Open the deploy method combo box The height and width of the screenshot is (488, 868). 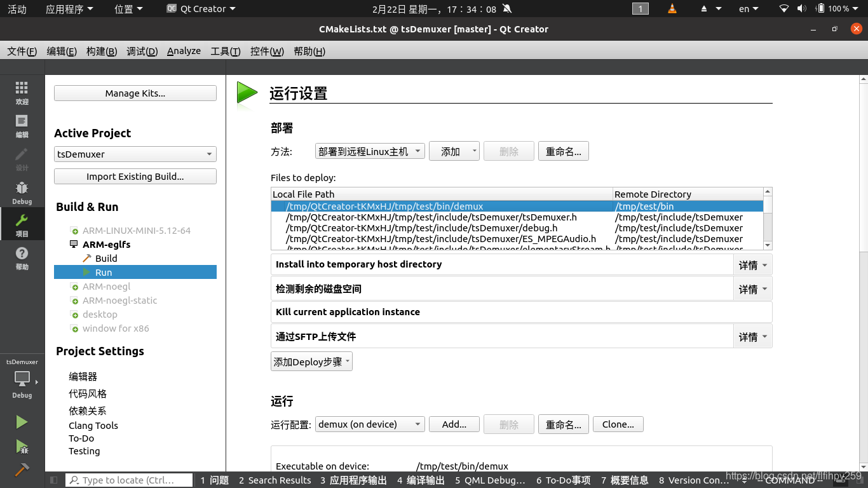click(370, 151)
